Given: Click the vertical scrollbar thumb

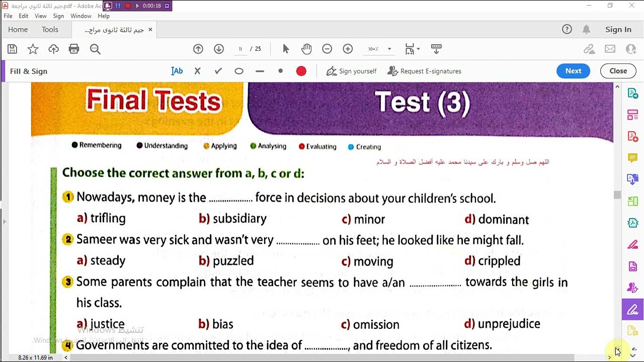Looking at the screenshot, I should pyautogui.click(x=617, y=195).
